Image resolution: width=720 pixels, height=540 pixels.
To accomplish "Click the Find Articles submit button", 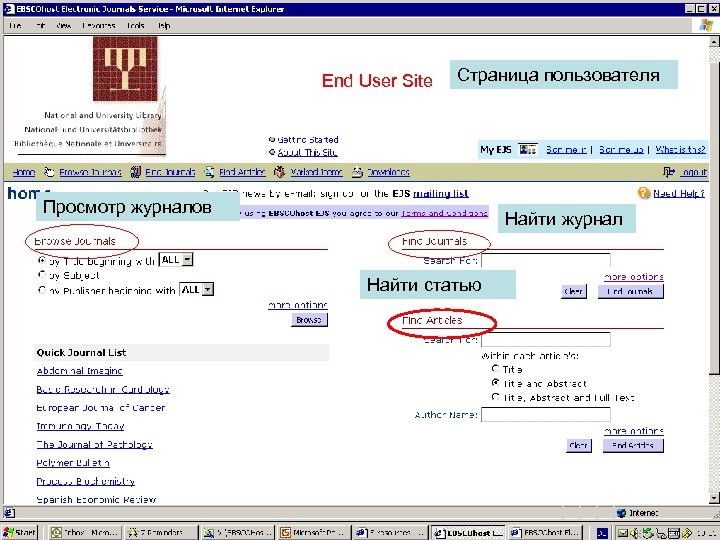I will [633, 445].
